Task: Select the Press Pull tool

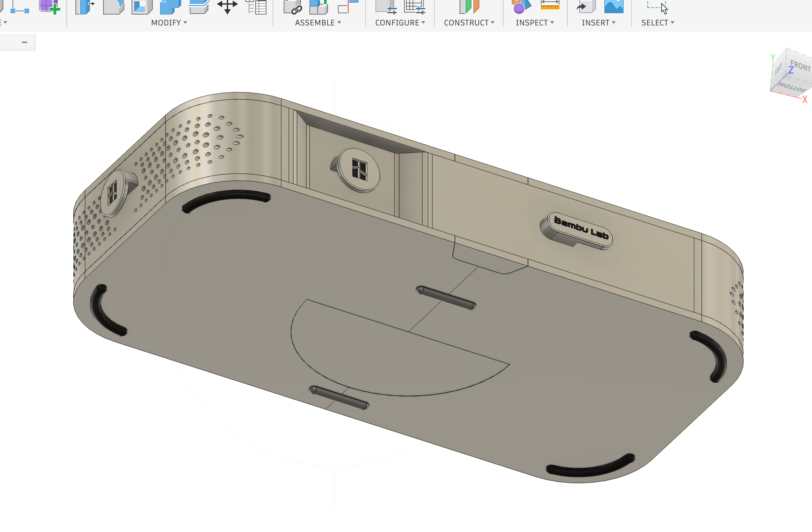Action: click(x=85, y=7)
